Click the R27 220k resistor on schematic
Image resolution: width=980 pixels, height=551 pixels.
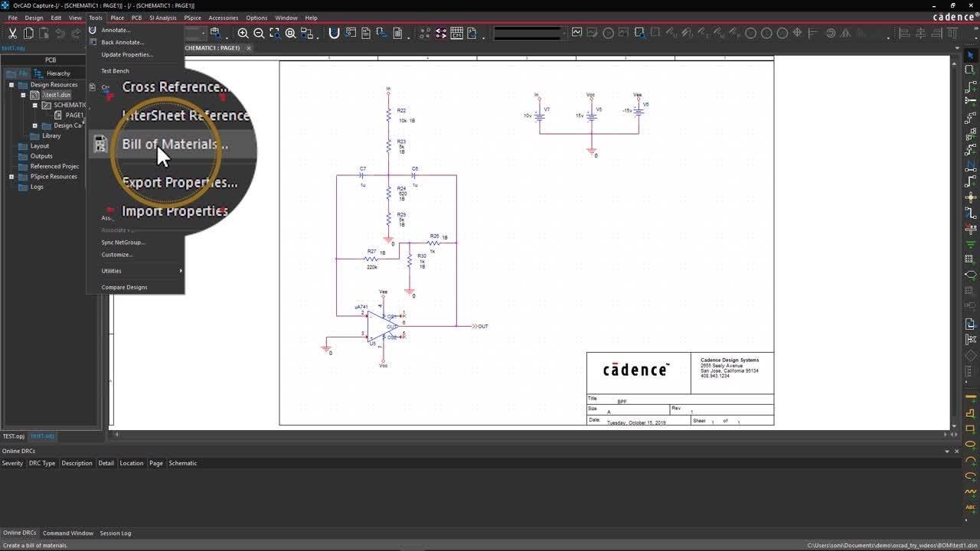point(372,259)
